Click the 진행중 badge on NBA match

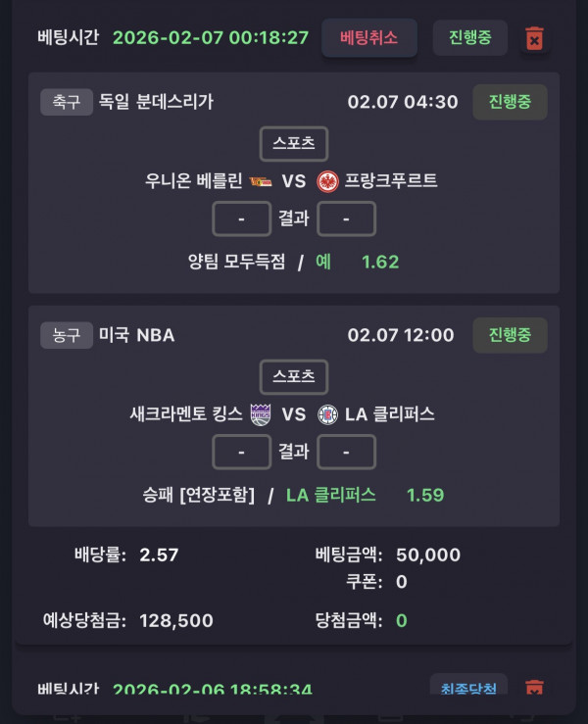tap(510, 335)
